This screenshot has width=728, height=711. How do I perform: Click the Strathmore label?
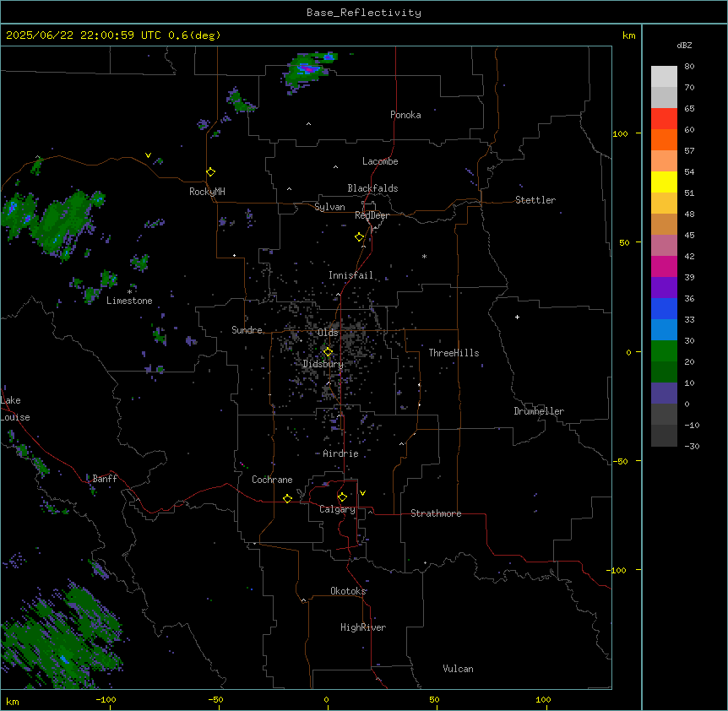(x=436, y=513)
